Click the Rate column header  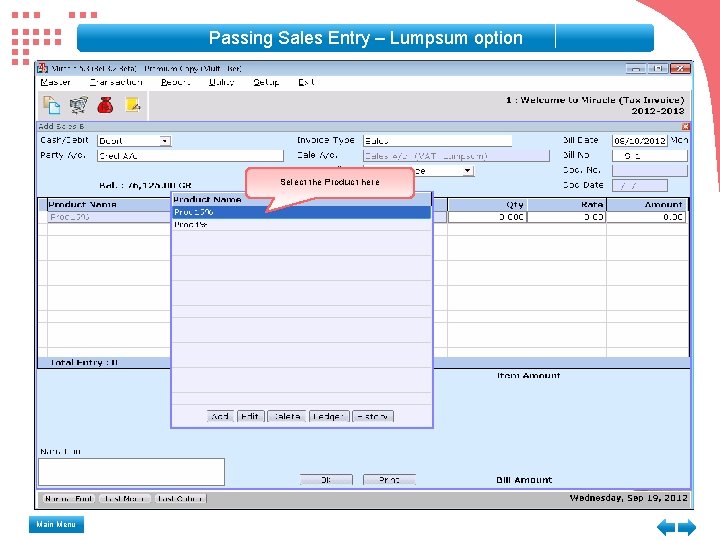point(567,204)
